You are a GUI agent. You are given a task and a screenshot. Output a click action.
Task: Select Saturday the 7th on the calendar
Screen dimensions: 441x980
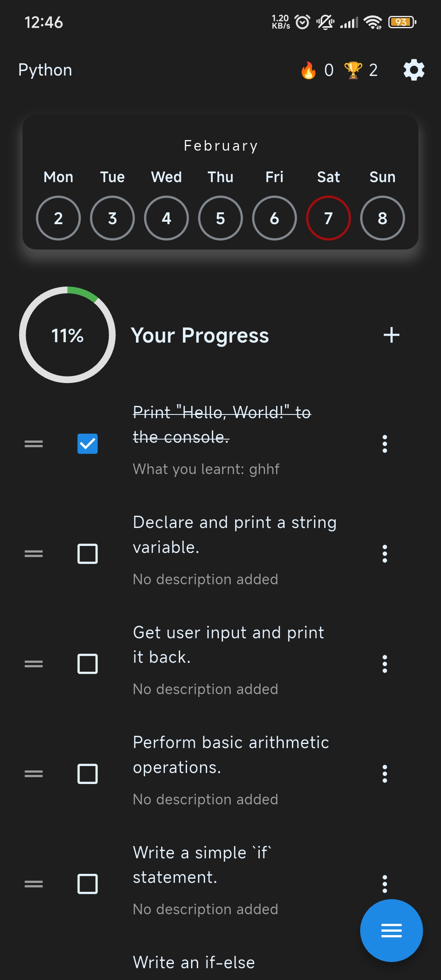coord(329,218)
